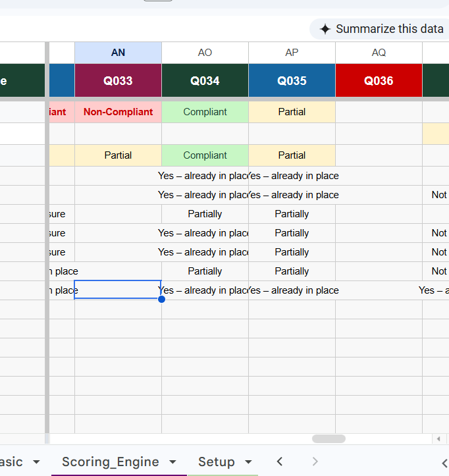The image size is (449, 476).
Task: Open the Setup sheet tab
Action: click(x=217, y=462)
